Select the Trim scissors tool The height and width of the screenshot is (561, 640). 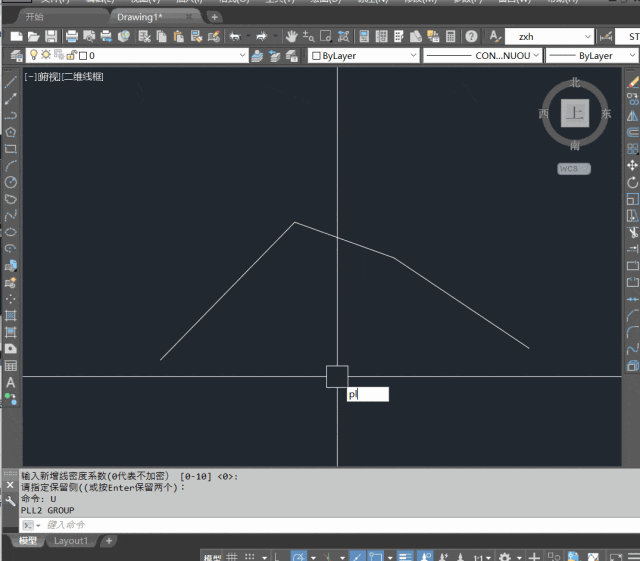pos(633,232)
